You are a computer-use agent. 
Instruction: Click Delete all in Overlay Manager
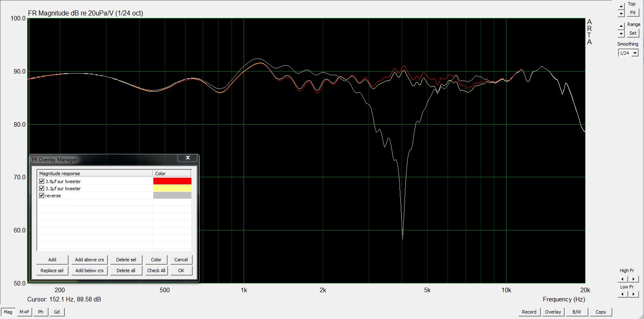point(126,271)
